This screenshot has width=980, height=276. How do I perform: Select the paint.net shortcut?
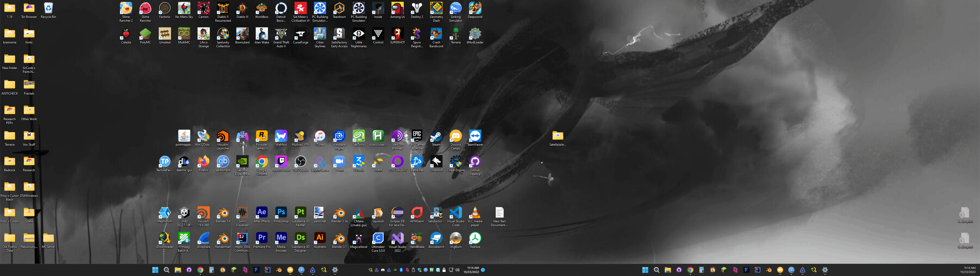pos(320,215)
